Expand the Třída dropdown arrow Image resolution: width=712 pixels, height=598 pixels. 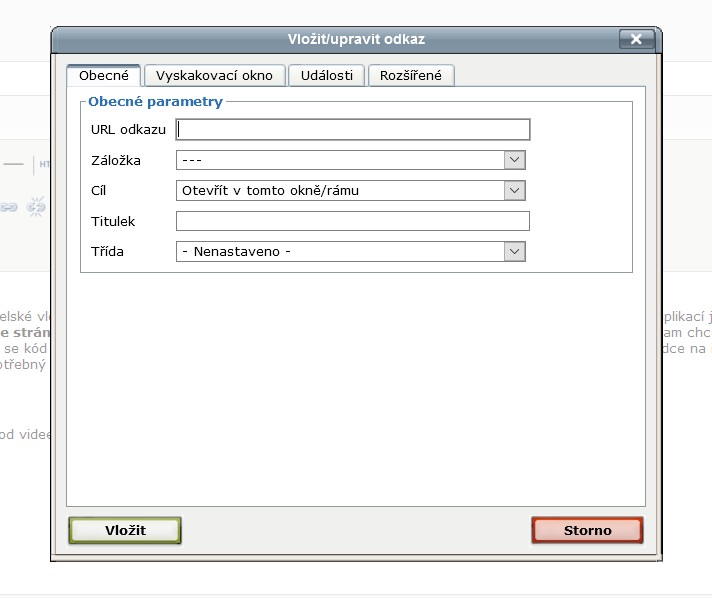(514, 252)
